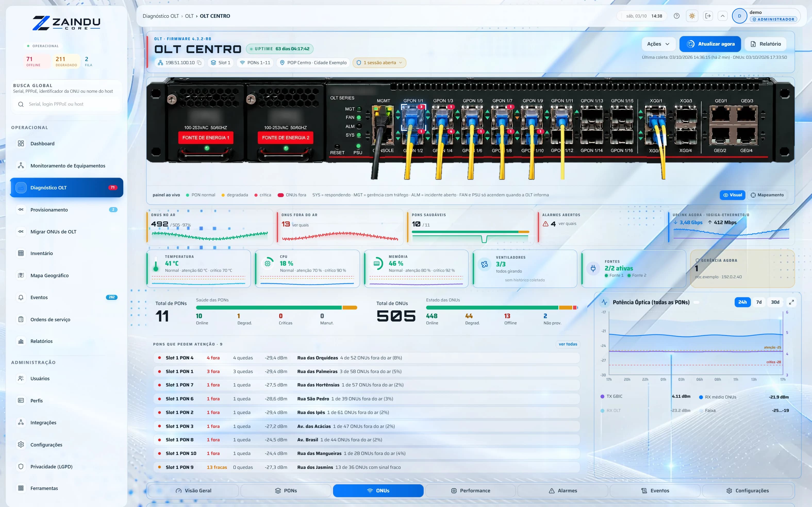Open the Perfis admin icon
812x507 pixels.
click(21, 400)
